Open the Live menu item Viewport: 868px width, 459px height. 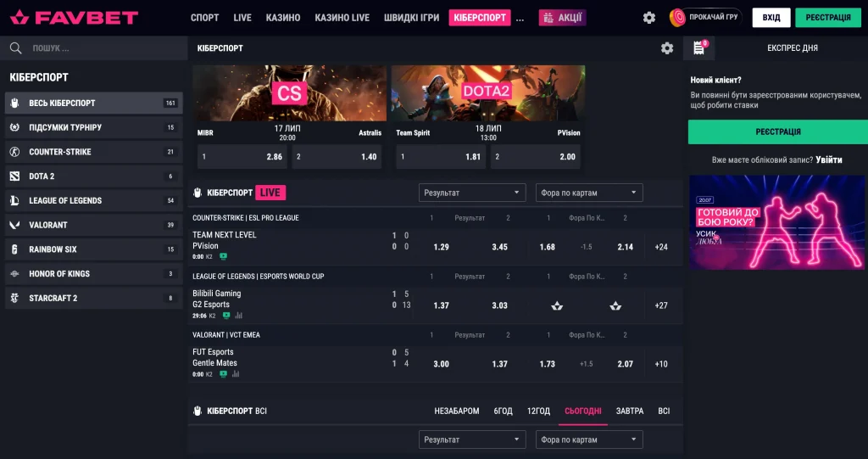[242, 18]
